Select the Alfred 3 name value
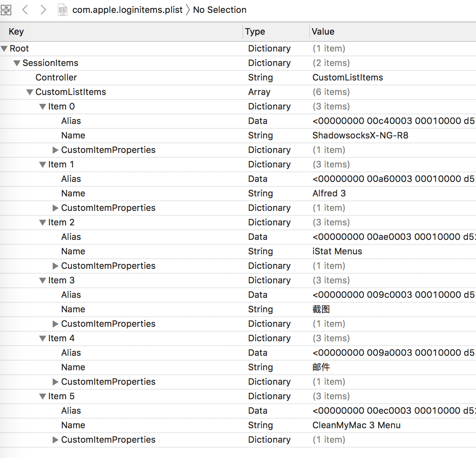 point(329,193)
